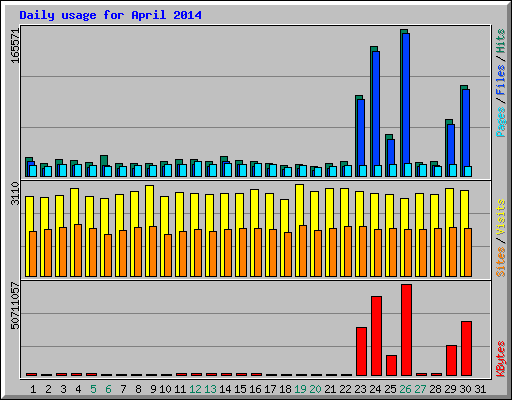Viewport: 512px width, 400px height.
Task: Select day label 28 on the x-axis
Action: pyautogui.click(x=435, y=389)
